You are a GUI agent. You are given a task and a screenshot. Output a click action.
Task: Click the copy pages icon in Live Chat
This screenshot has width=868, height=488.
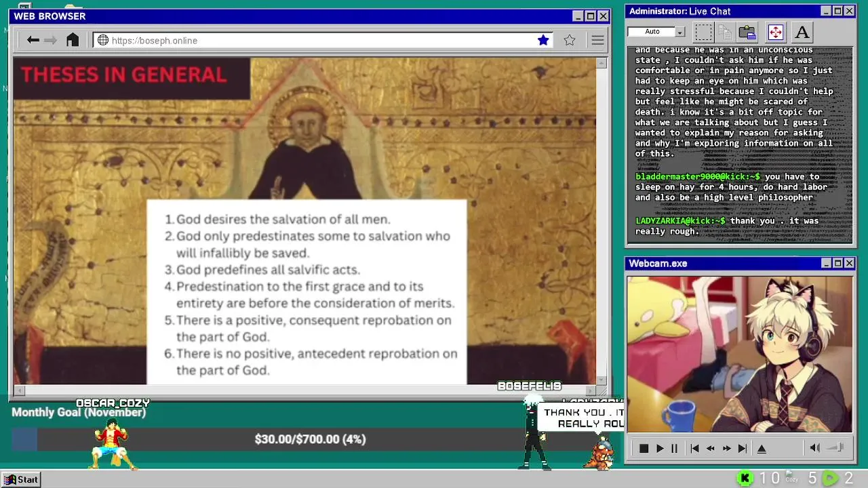click(725, 32)
